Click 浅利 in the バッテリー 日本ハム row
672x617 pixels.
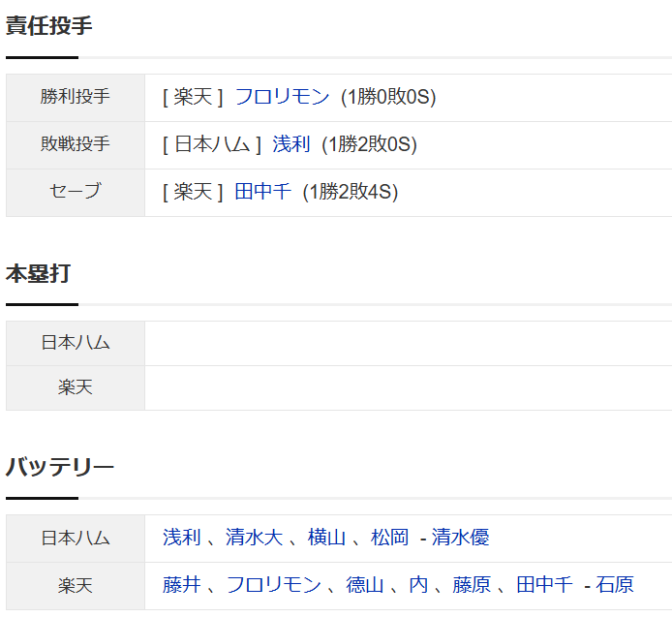point(182,538)
